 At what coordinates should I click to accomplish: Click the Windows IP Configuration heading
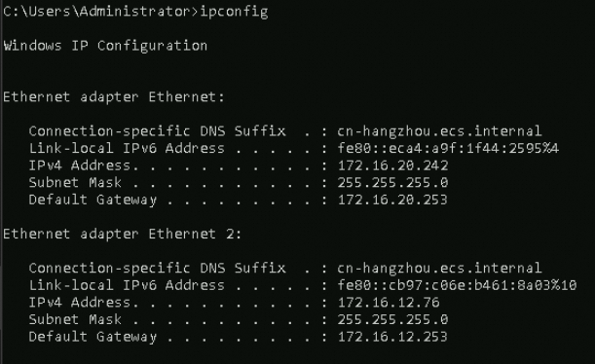pyautogui.click(x=105, y=46)
